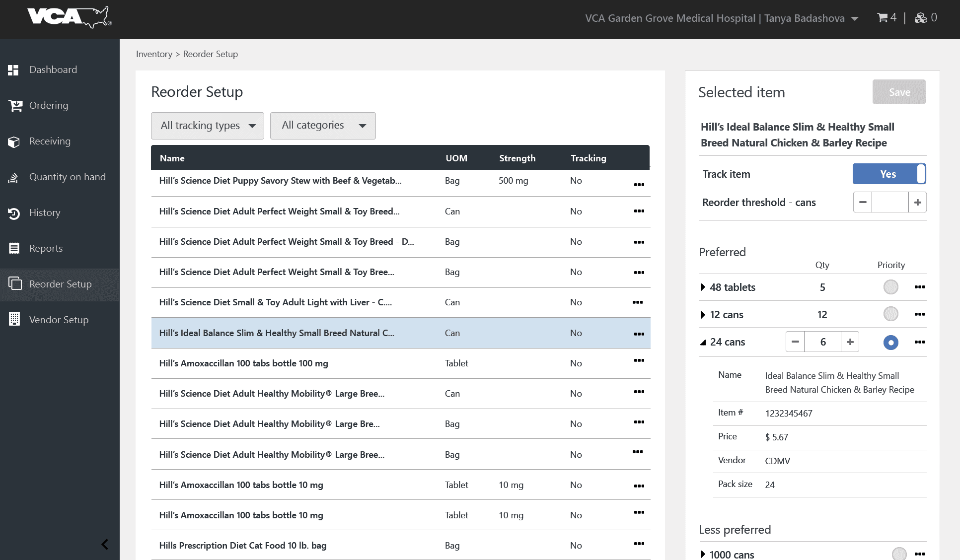Viewport: 960px width, 560px height.
Task: Click the Save button
Action: pyautogui.click(x=899, y=92)
